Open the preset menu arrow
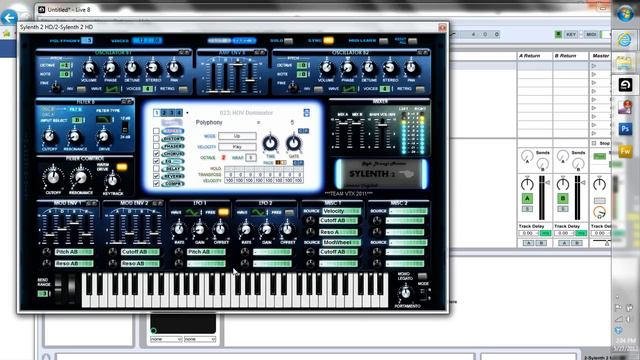 [x=187, y=113]
